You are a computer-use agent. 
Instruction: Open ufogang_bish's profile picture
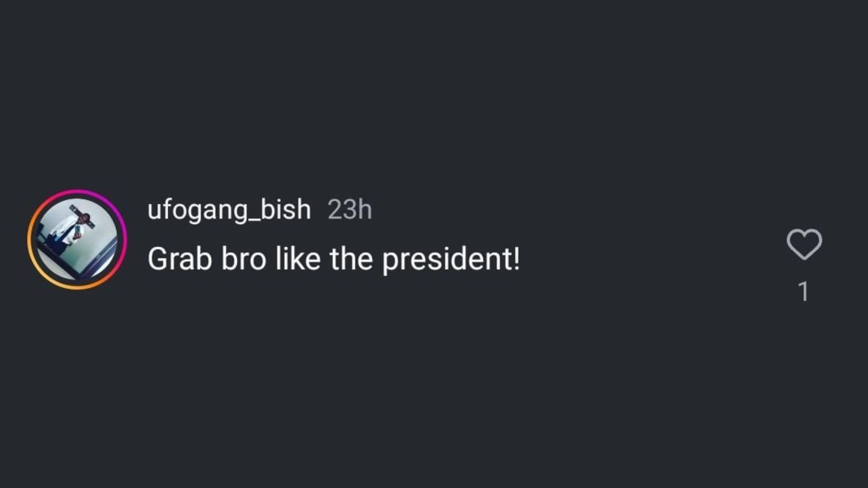(77, 239)
